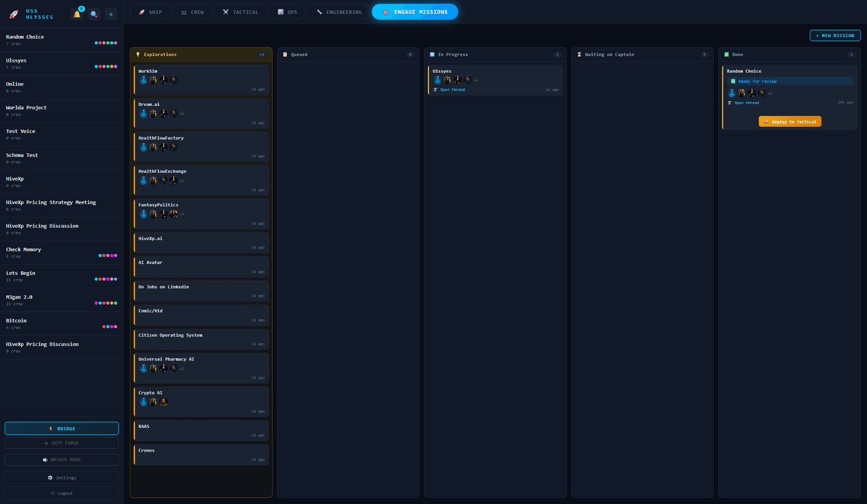
Task: Click the notifications bell icon showing 5
Action: pyautogui.click(x=77, y=14)
